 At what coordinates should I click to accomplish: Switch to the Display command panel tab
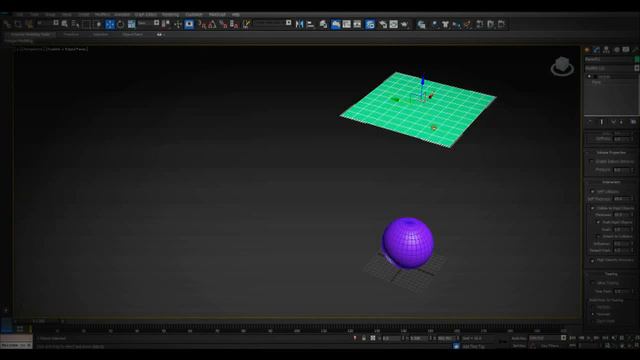tap(626, 50)
